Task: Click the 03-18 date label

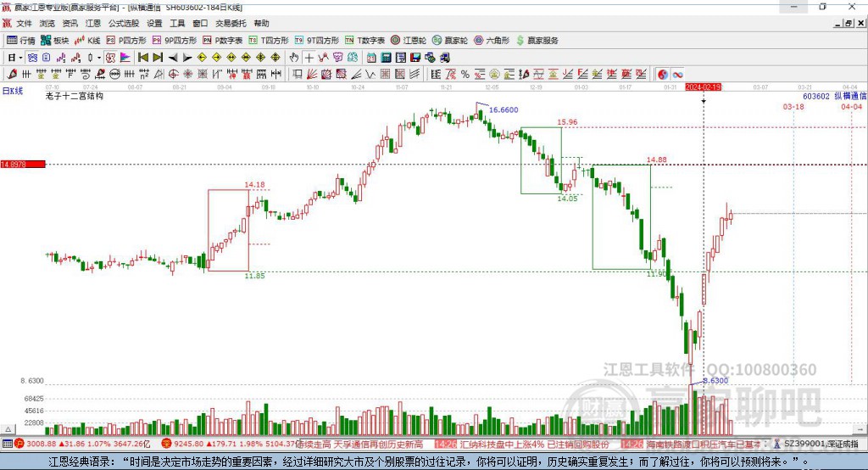Action: pos(793,106)
